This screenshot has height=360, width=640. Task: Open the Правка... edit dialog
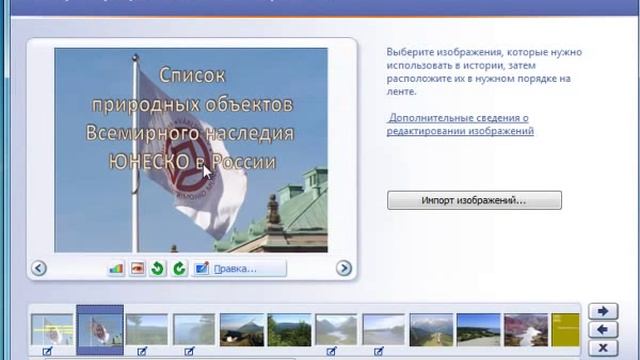[240, 269]
